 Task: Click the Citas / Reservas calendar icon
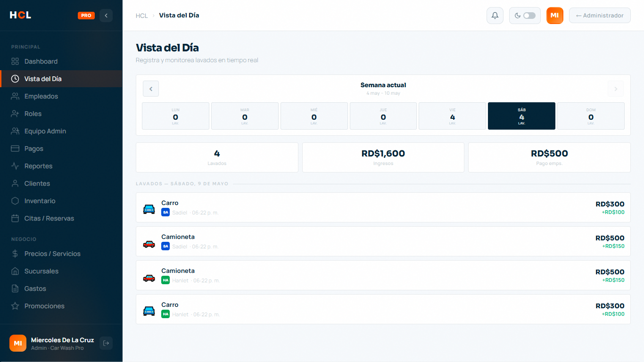(x=15, y=218)
